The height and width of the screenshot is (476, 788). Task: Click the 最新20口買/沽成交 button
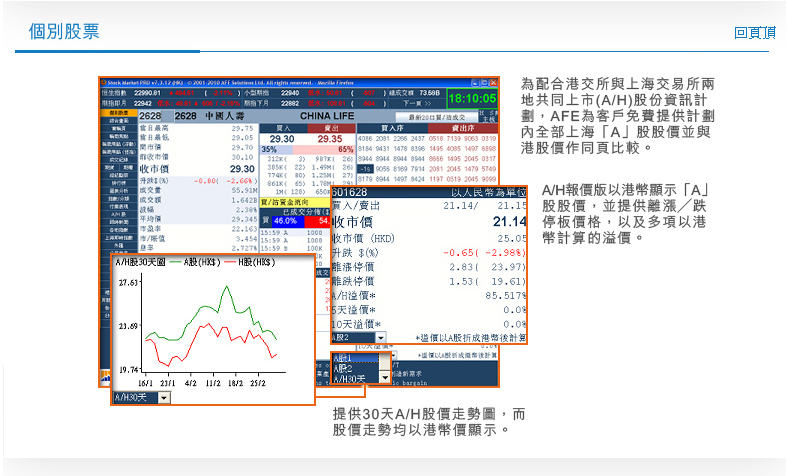[436, 117]
